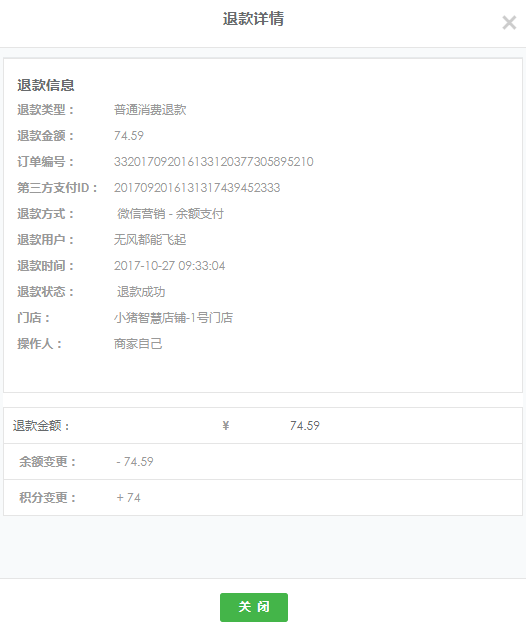Click the refund amount 74.59 in info section

point(129,136)
